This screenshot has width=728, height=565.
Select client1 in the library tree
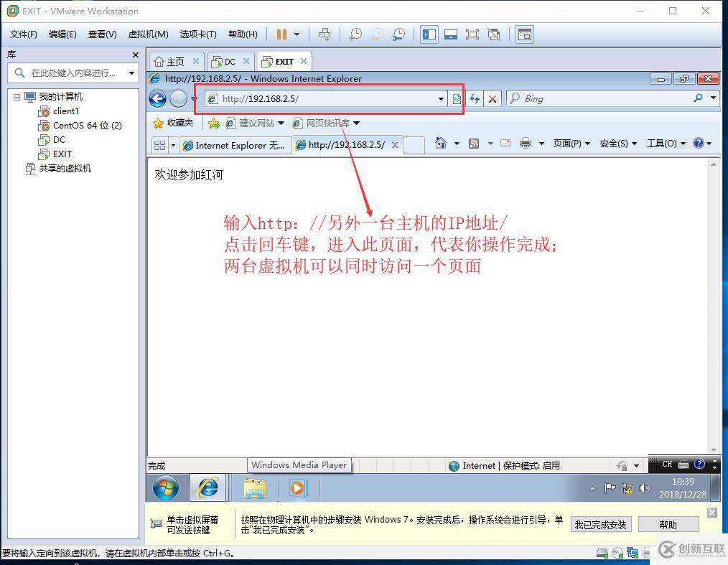point(66,111)
